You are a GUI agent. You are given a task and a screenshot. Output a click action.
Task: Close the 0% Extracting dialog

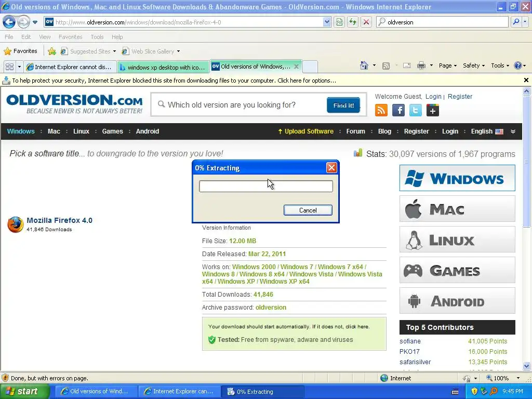[331, 167]
